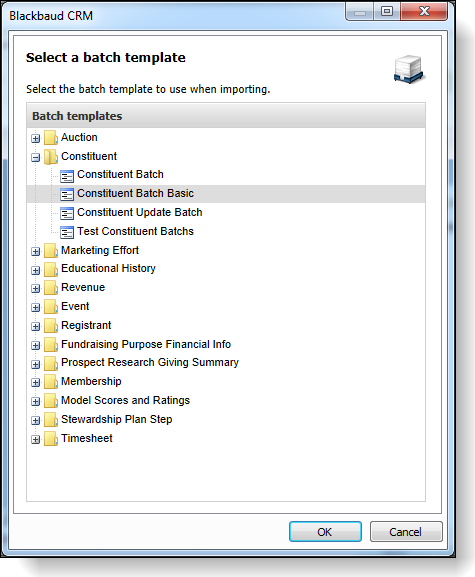Image resolution: width=475 pixels, height=577 pixels.
Task: Click the Constituent Batch template icon
Action: click(67, 176)
